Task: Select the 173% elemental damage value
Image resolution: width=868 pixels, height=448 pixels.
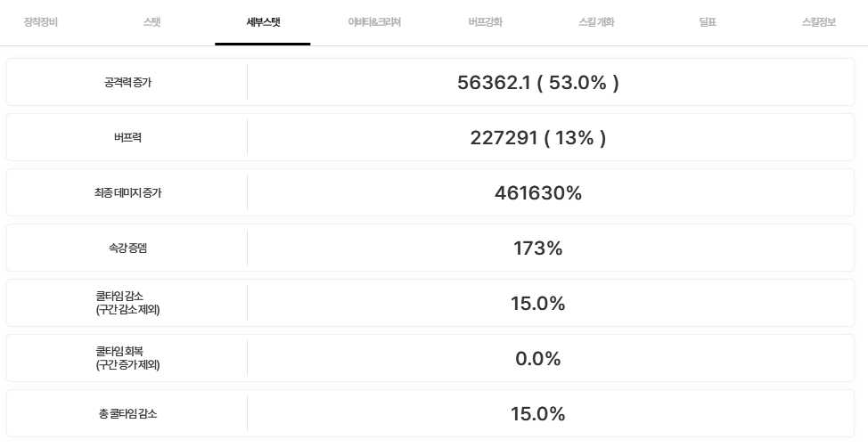Action: pyautogui.click(x=537, y=248)
